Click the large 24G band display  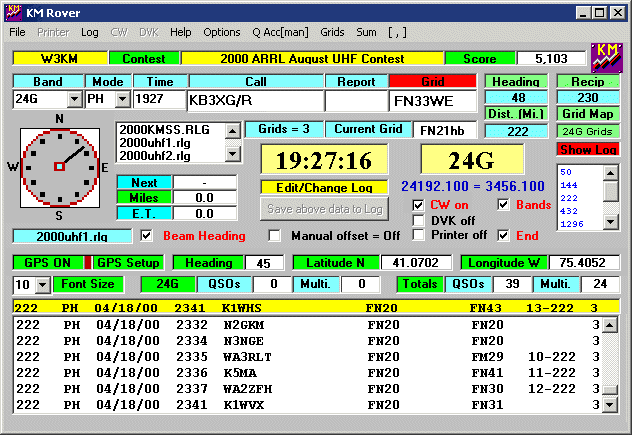(472, 160)
